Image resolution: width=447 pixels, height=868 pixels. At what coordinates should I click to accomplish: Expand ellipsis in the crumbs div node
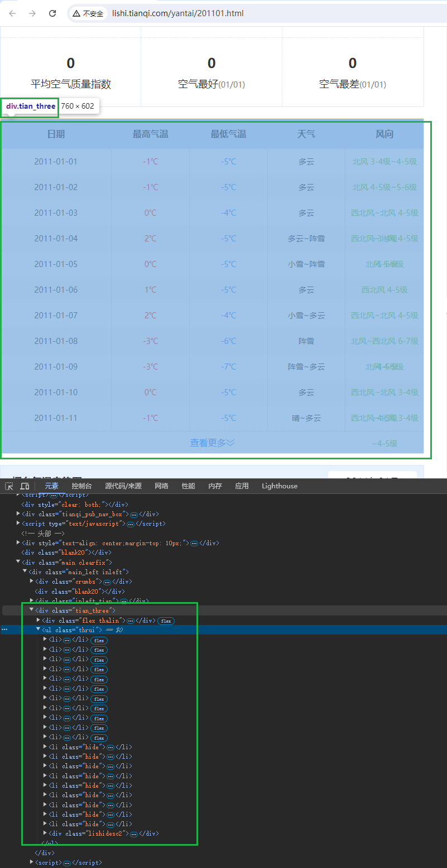(x=107, y=581)
